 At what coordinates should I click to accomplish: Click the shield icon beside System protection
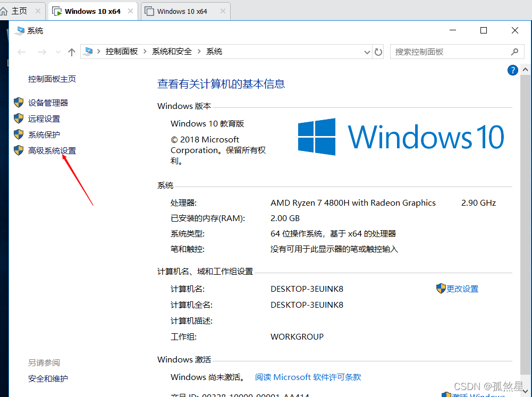(19, 134)
